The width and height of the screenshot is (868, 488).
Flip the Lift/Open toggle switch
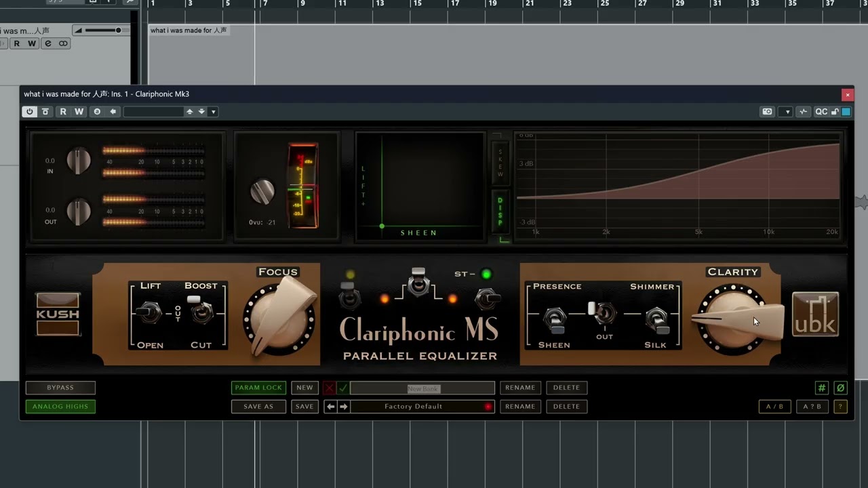(149, 313)
